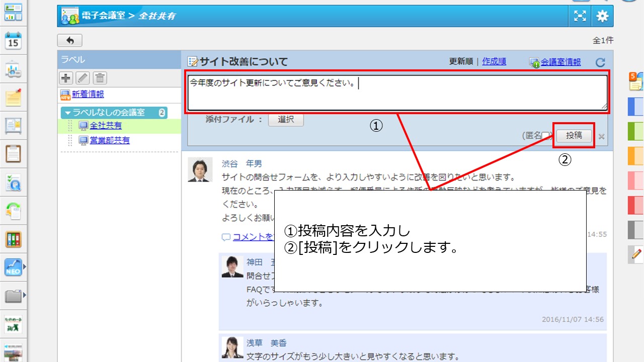Close the post form with the x icon
644x362 pixels.
pyautogui.click(x=601, y=136)
